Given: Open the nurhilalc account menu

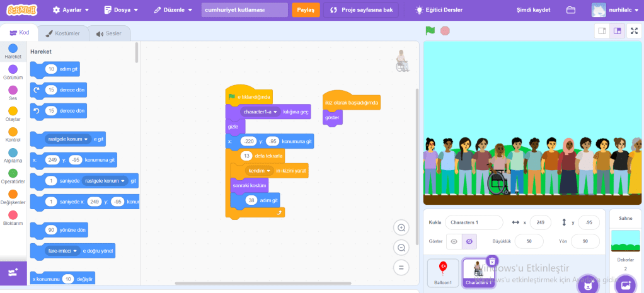Looking at the screenshot, I should click(x=614, y=10).
